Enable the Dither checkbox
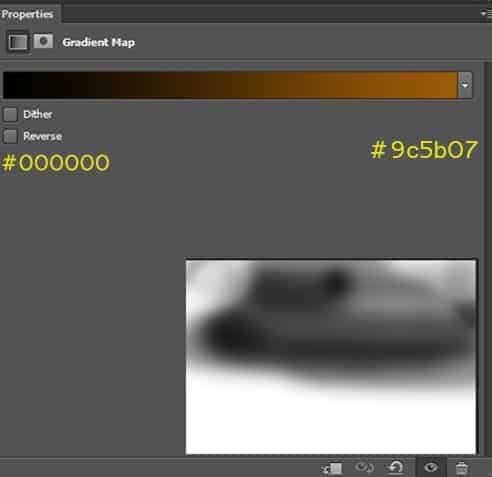 pyautogui.click(x=10, y=114)
